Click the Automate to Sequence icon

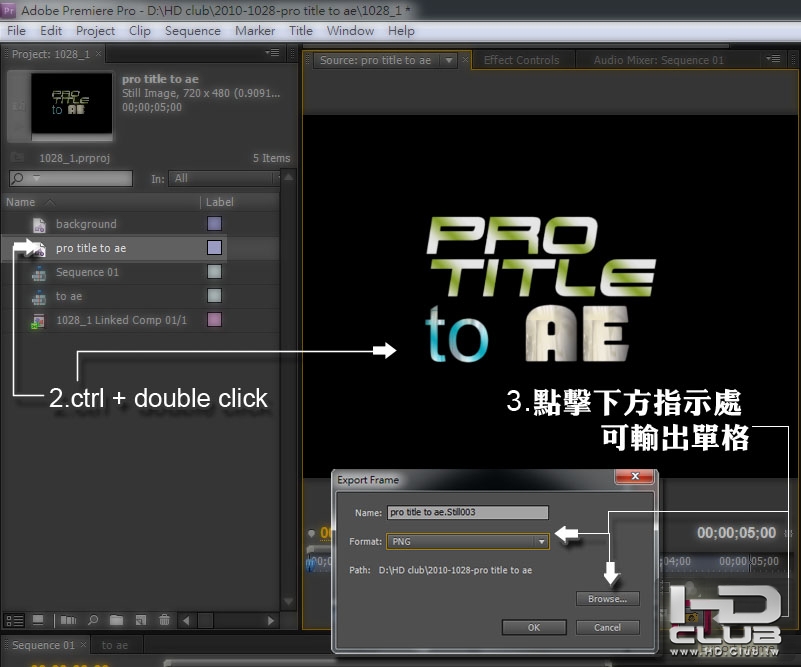click(x=68, y=621)
